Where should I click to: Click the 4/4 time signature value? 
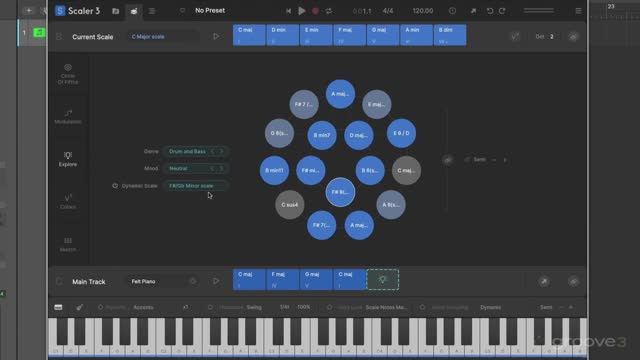(x=388, y=11)
